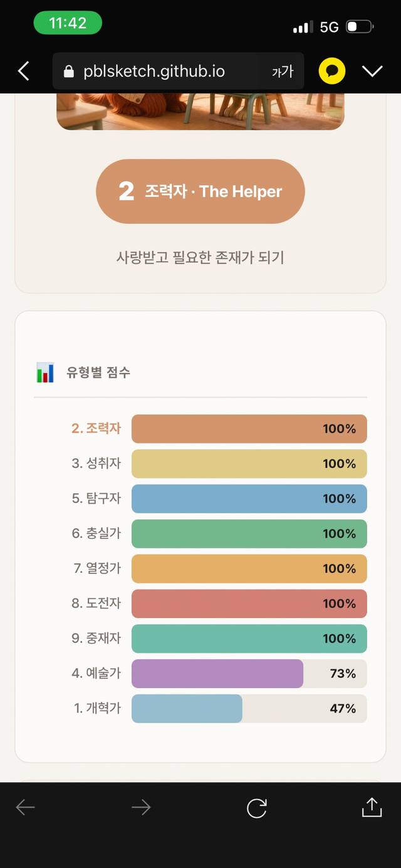Tap the illustration thumbnail at the top
Viewport: 401px width, 868px height.
click(200, 112)
